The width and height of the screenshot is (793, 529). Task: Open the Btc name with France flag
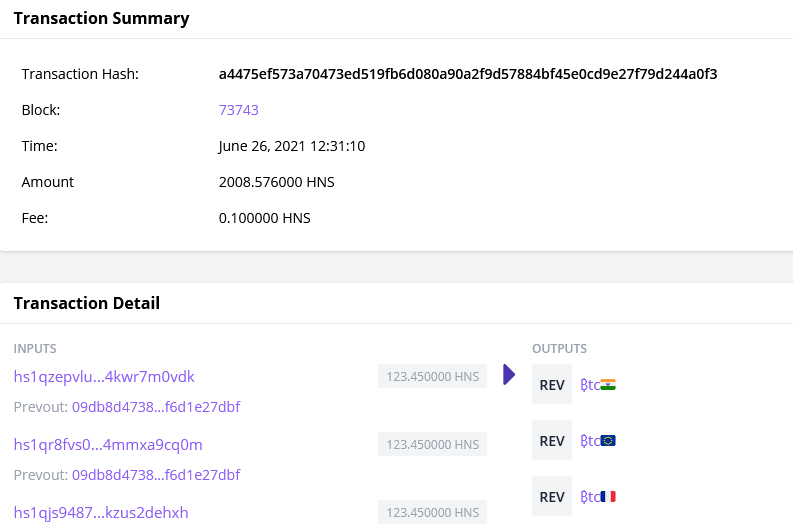click(598, 497)
